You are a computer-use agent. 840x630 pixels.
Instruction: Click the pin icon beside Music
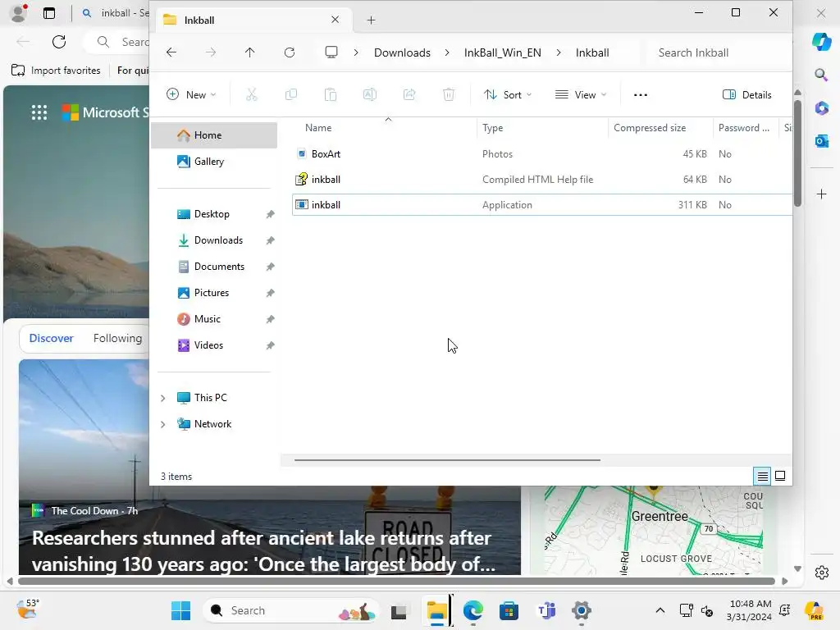pos(271,319)
